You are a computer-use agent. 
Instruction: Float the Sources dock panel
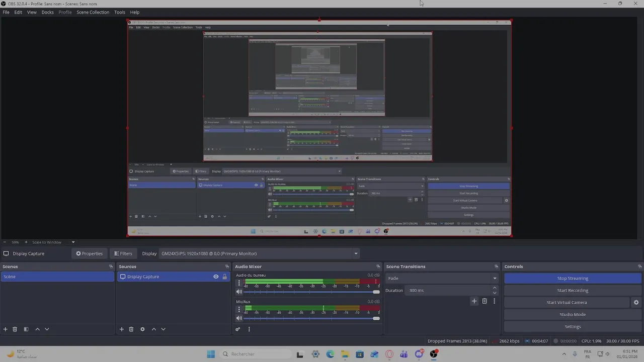click(x=227, y=266)
